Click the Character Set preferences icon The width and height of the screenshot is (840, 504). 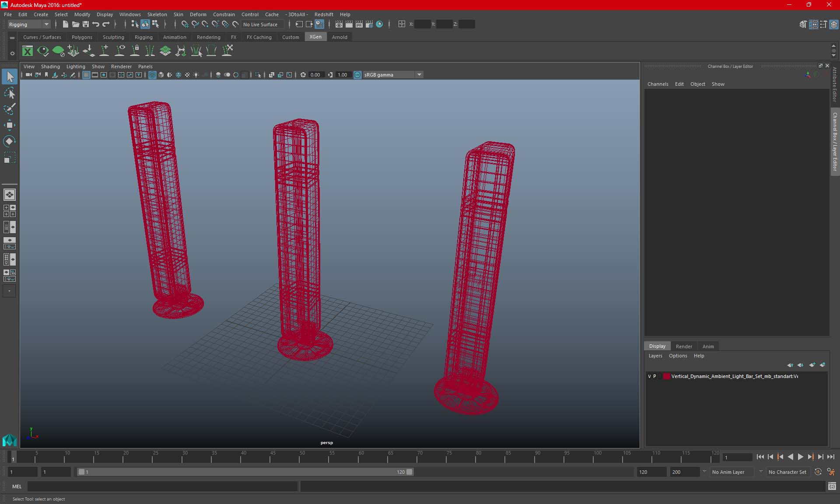coord(831,472)
